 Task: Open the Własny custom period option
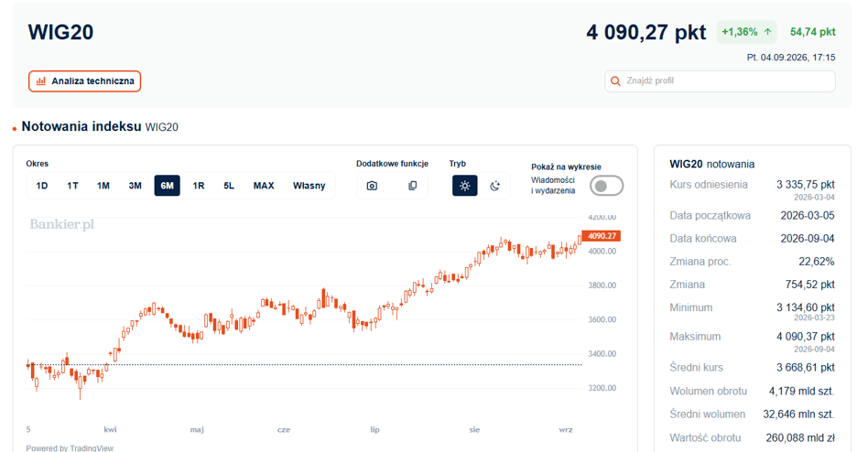(x=309, y=186)
